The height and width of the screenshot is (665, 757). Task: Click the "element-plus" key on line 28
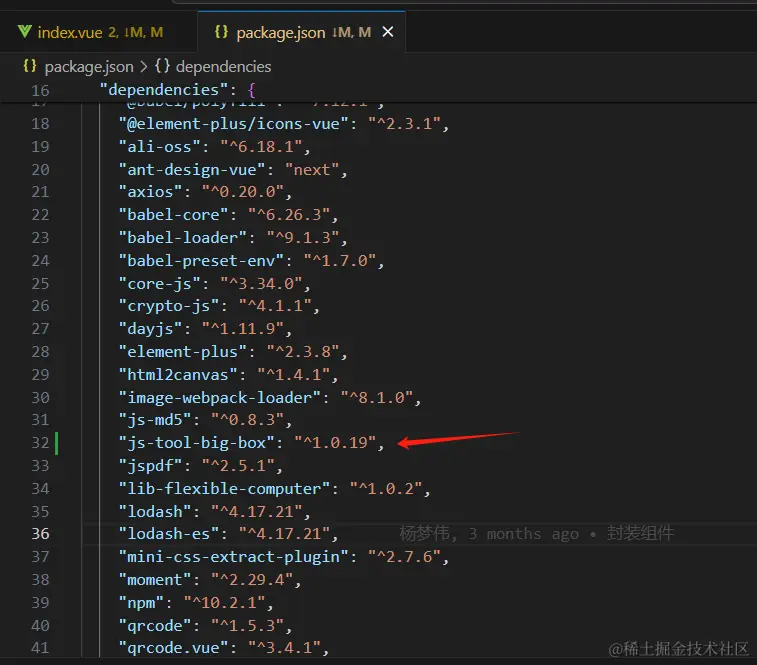(182, 352)
